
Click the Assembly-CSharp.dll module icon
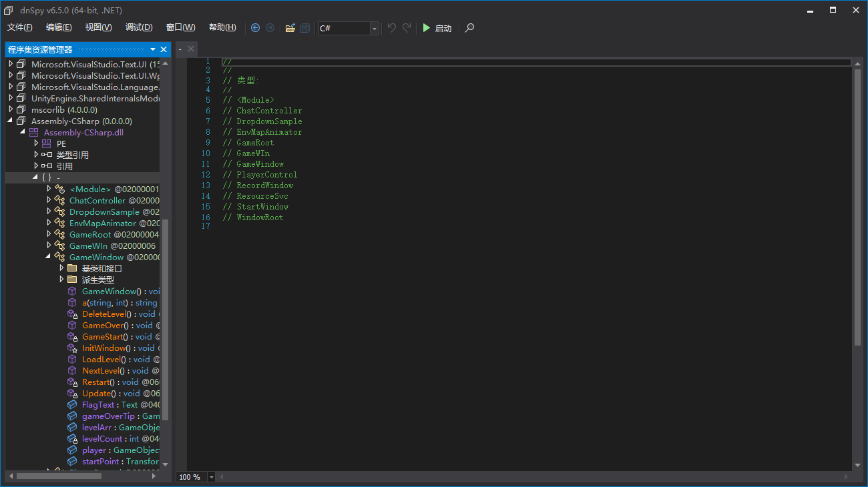(33, 132)
